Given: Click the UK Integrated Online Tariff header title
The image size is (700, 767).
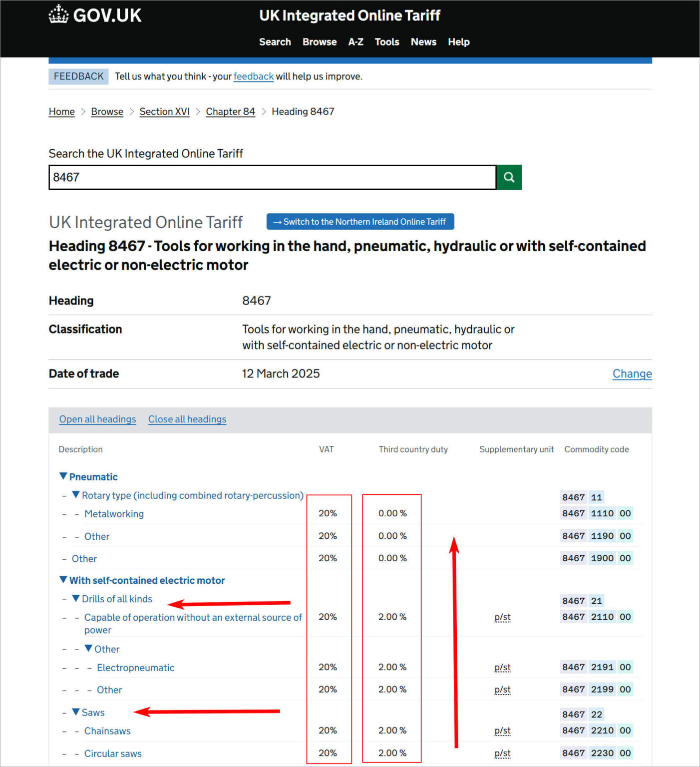Looking at the screenshot, I should point(350,15).
